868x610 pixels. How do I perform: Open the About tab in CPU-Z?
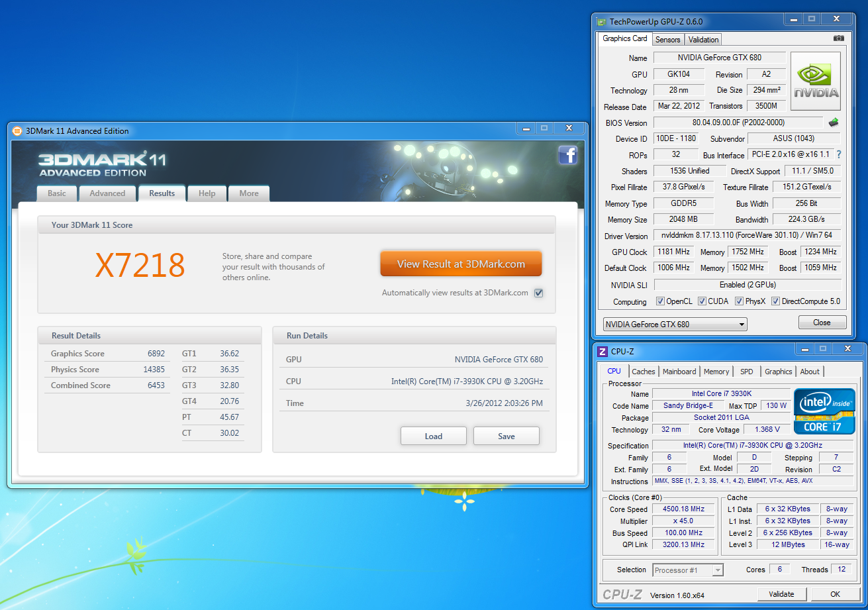(810, 372)
